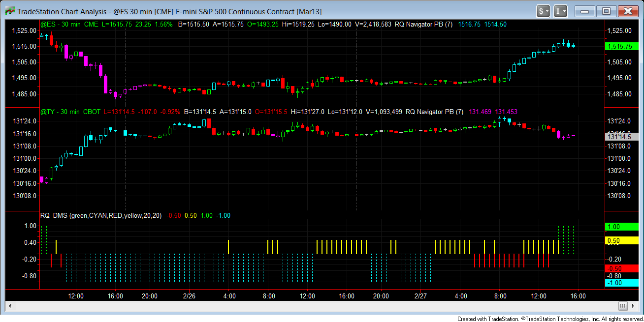Click the Hi=131'27.0 high value

pos(308,112)
